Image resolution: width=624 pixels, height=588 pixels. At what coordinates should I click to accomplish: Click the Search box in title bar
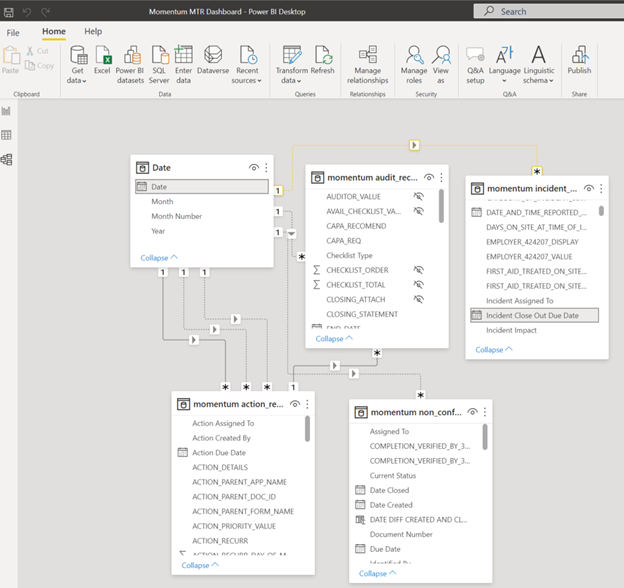(549, 12)
